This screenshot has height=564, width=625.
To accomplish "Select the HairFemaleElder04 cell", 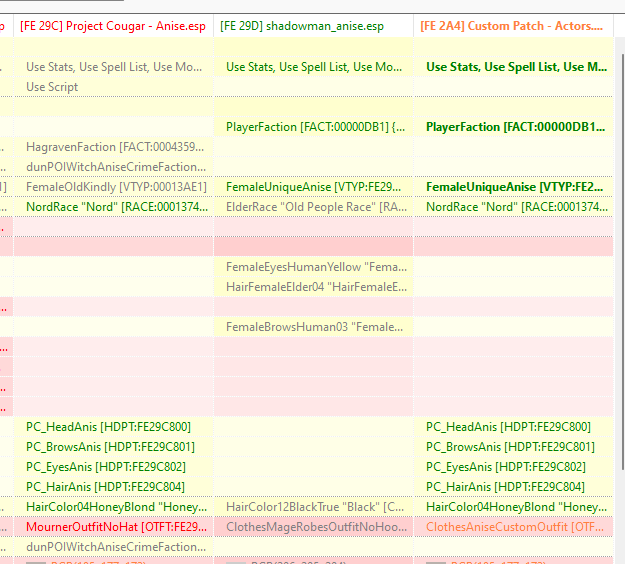I will 313,287.
